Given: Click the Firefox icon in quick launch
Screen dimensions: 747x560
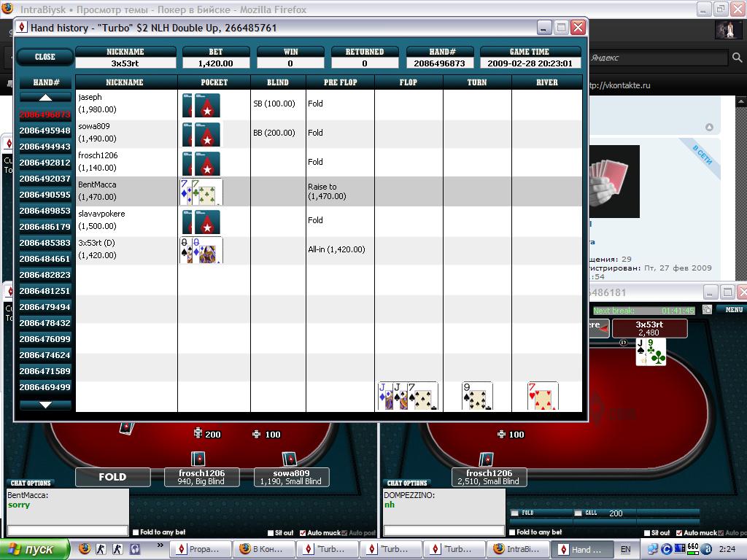Looking at the screenshot, I should (85, 549).
